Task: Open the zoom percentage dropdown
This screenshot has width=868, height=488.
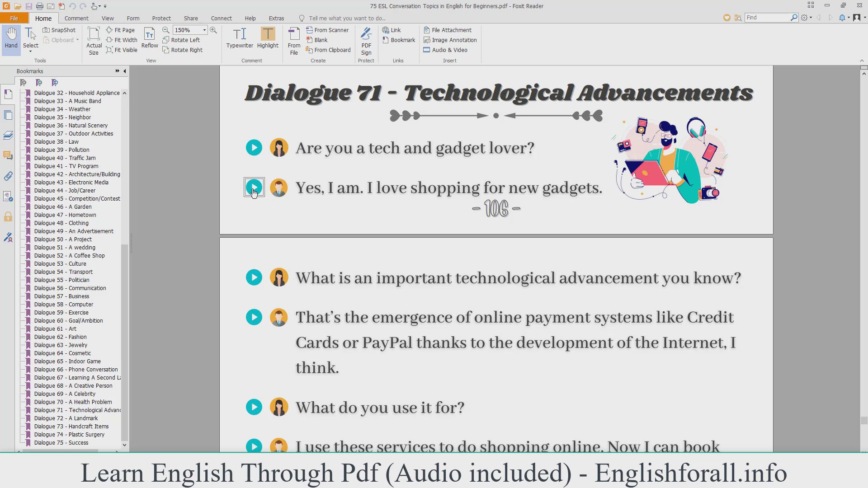Action: tap(204, 30)
